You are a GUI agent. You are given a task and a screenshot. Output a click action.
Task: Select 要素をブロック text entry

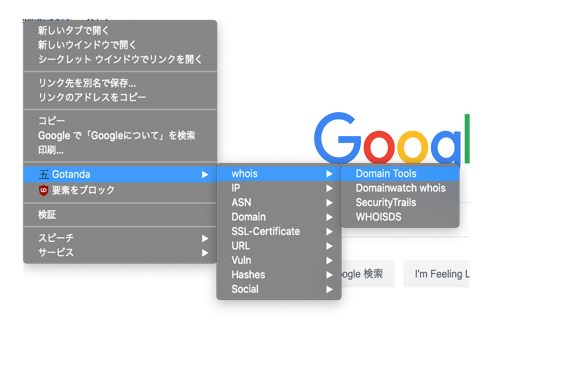tap(83, 190)
